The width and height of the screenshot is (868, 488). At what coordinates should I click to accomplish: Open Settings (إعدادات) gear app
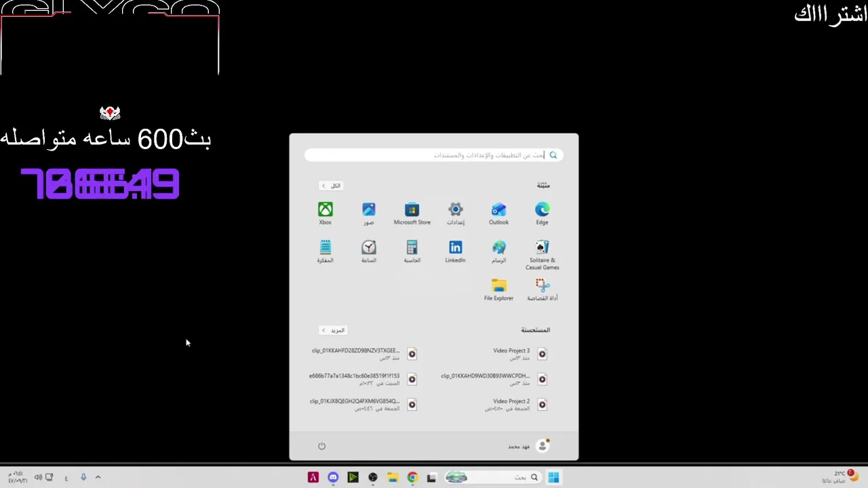[x=456, y=213]
